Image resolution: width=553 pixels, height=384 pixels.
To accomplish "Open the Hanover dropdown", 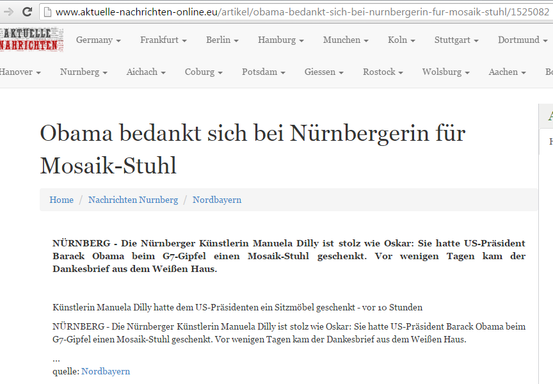I will point(20,72).
